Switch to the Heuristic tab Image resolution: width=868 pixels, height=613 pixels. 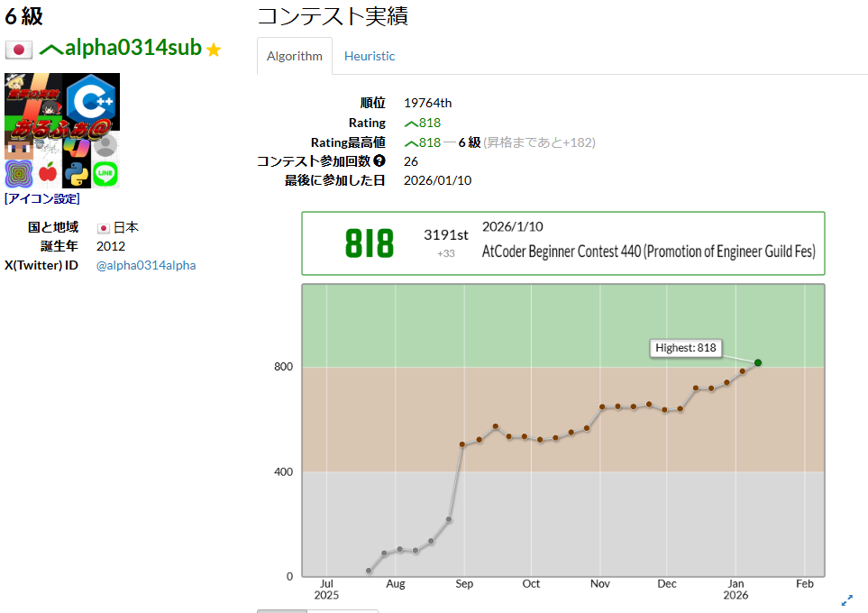pyautogui.click(x=369, y=55)
